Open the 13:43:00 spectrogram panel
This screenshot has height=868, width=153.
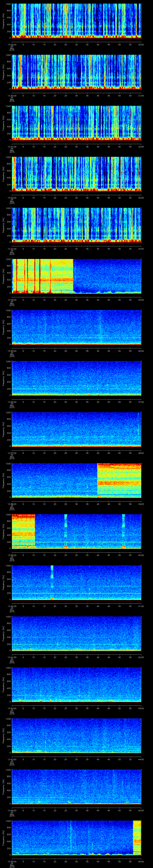(x=77, y=736)
